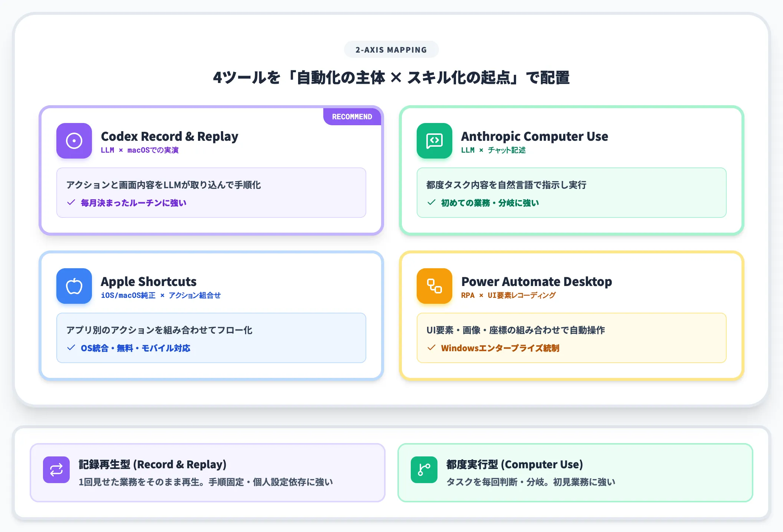Click text アクションと画面内容をLLMが取り込んで手順化
The image size is (783, 532).
163,185
